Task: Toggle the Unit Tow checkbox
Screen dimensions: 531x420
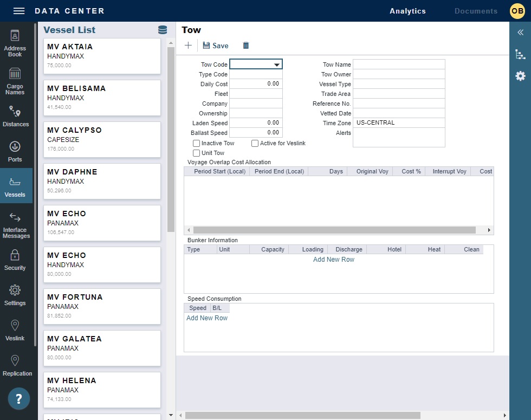Action: [197, 153]
